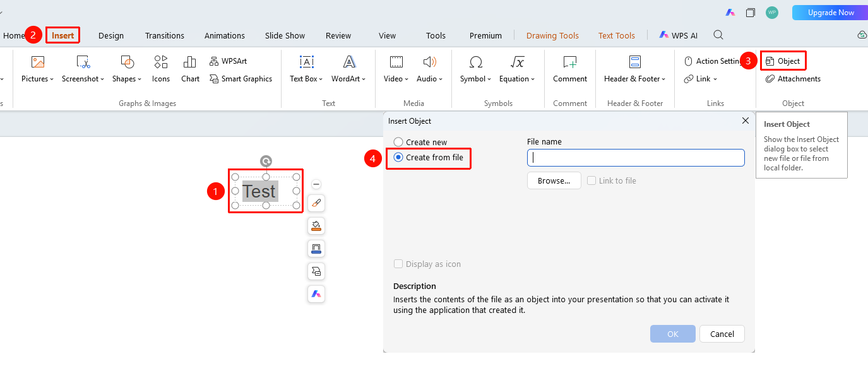This screenshot has height=371, width=868.
Task: Click the shape fill floating icon
Action: (316, 226)
